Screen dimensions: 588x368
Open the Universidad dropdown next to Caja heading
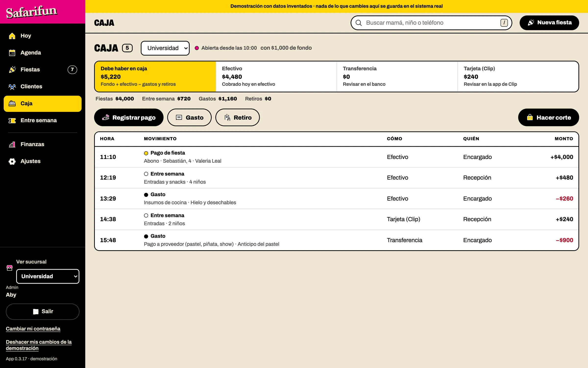pos(165,48)
